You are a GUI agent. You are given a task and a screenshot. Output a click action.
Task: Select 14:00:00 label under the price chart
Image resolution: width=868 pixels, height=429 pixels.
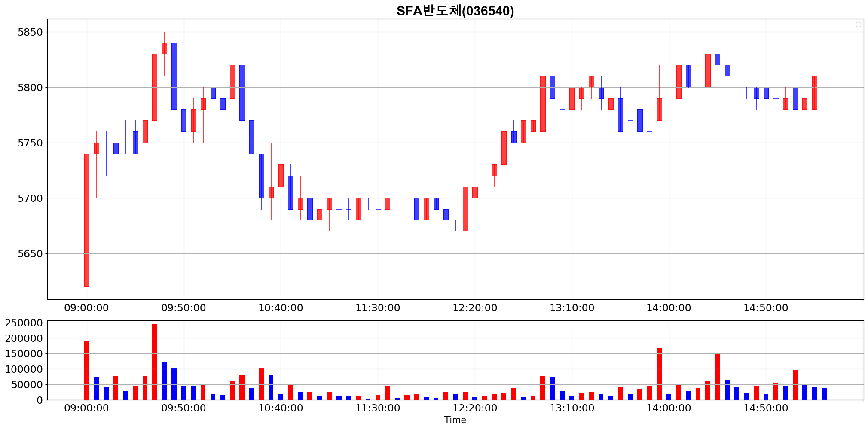(669, 308)
